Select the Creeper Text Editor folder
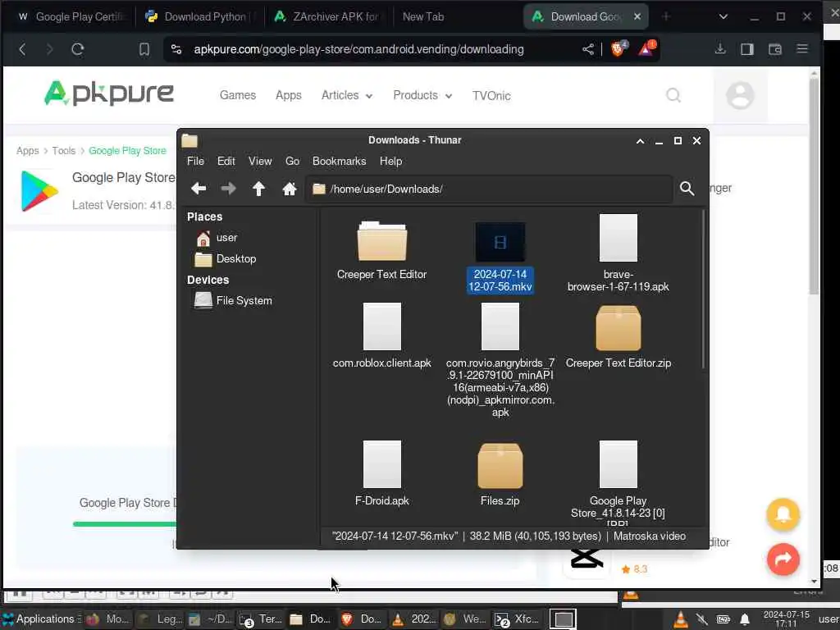The image size is (840, 630). coord(382,251)
